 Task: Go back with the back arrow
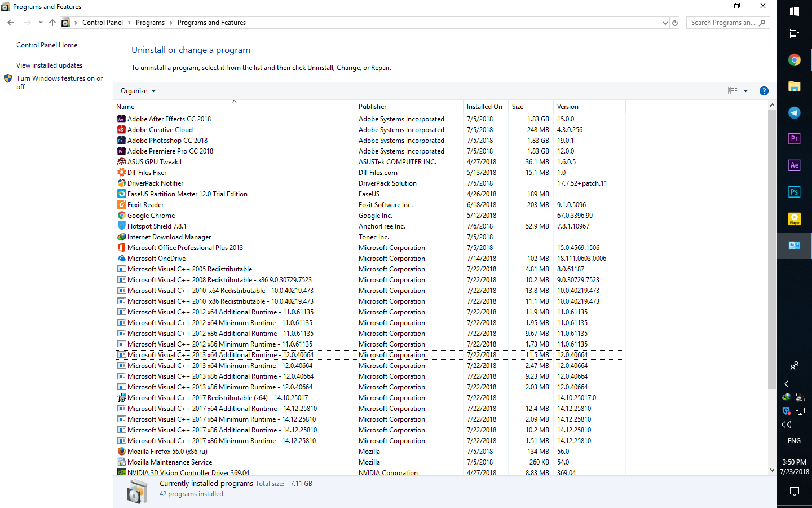11,23
